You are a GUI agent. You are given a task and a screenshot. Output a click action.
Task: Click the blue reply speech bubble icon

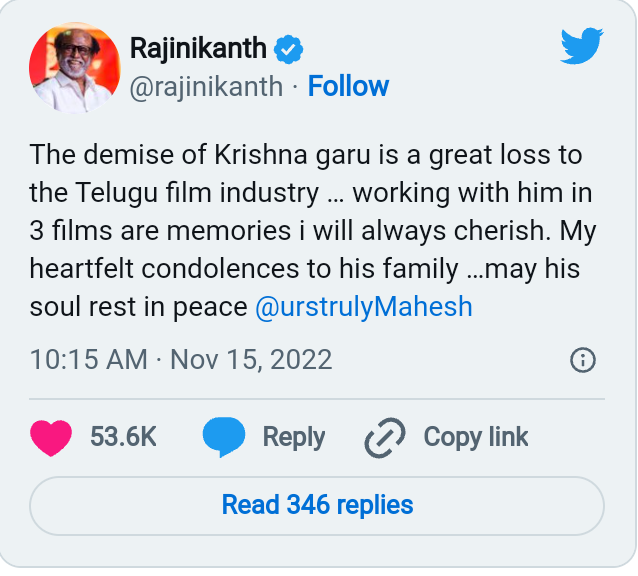tap(224, 437)
